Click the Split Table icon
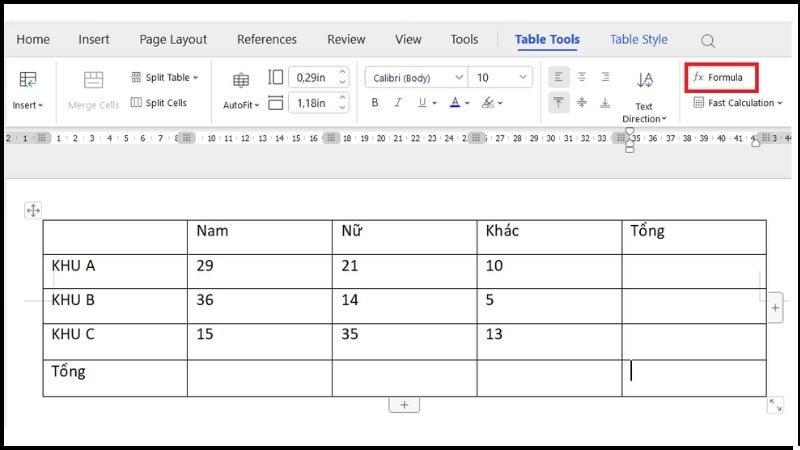 click(136, 77)
